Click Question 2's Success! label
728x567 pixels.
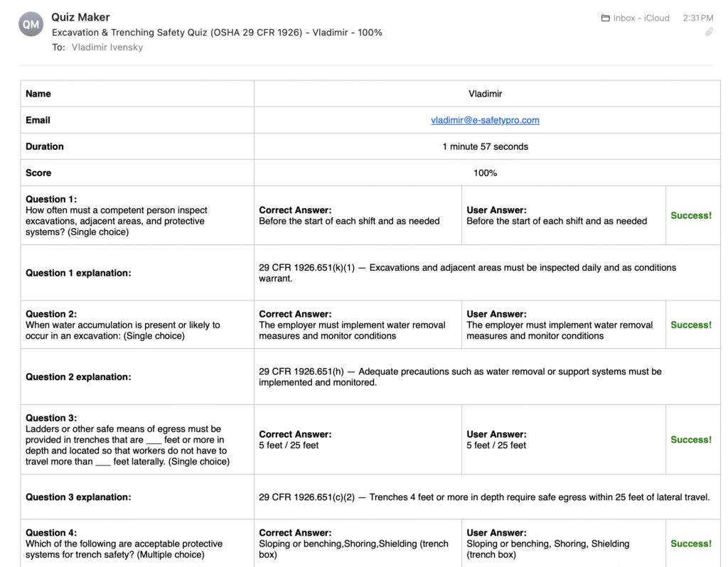691,325
